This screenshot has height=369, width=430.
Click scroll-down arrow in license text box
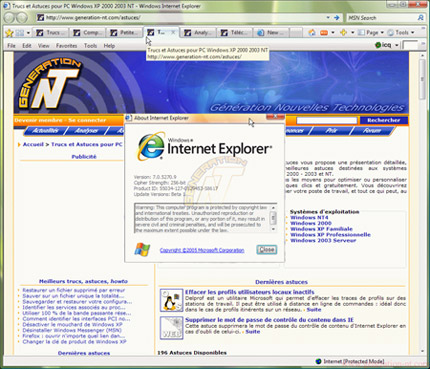273,229
